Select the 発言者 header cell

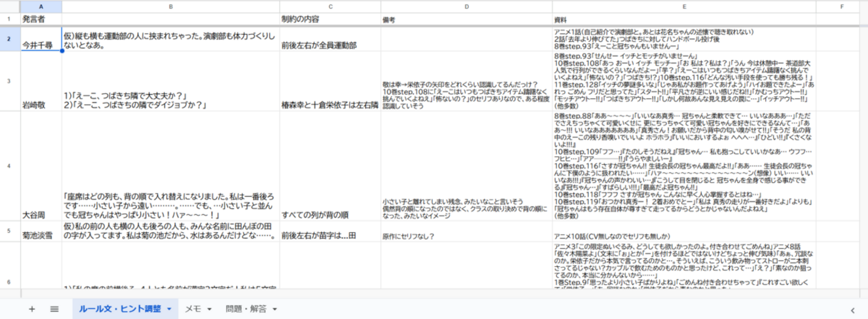point(41,19)
